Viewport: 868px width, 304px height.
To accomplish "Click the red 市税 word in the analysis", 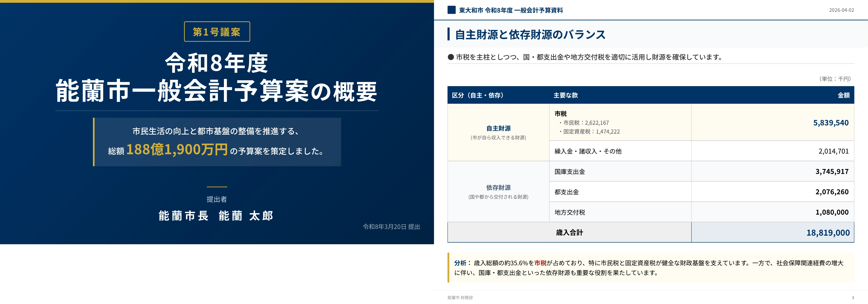I will pyautogui.click(x=540, y=263).
